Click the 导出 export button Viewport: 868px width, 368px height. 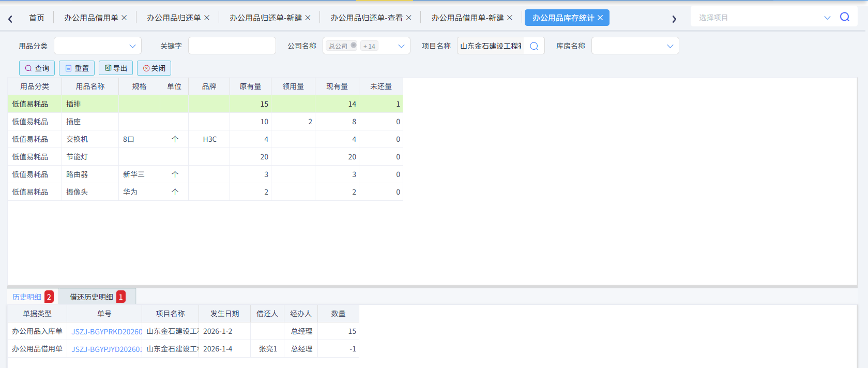point(116,68)
